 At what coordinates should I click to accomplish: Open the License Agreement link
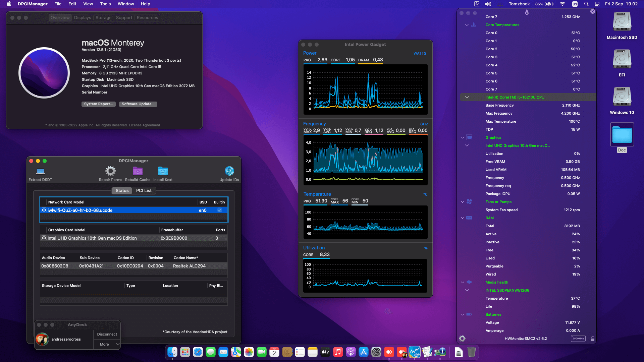pyautogui.click(x=145, y=125)
